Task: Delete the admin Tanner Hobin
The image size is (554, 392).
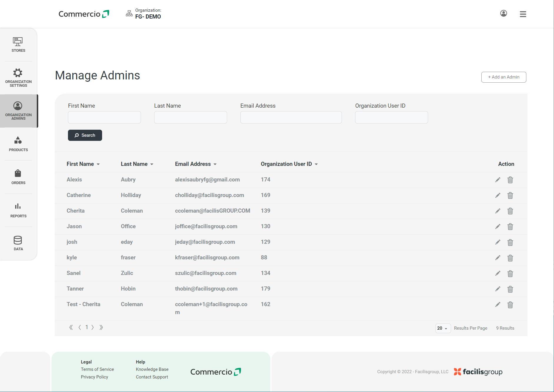Action: [510, 289]
